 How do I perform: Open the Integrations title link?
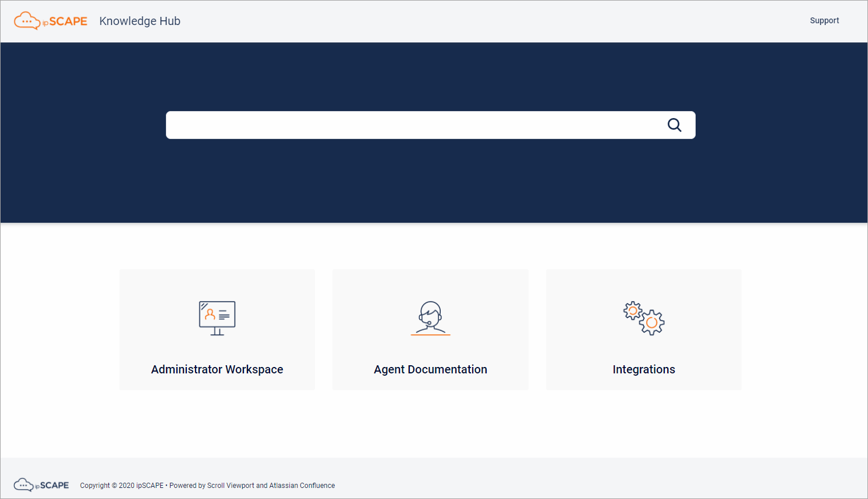point(644,369)
